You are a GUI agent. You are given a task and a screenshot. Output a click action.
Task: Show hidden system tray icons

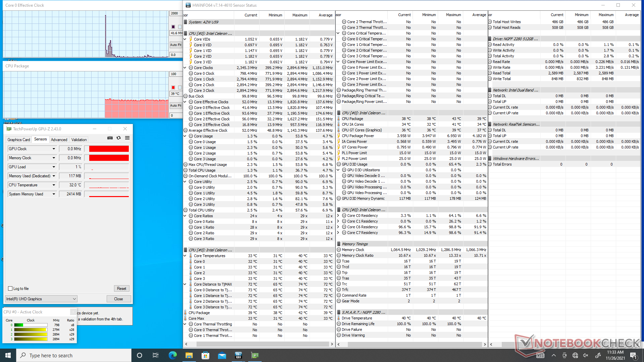(554, 355)
